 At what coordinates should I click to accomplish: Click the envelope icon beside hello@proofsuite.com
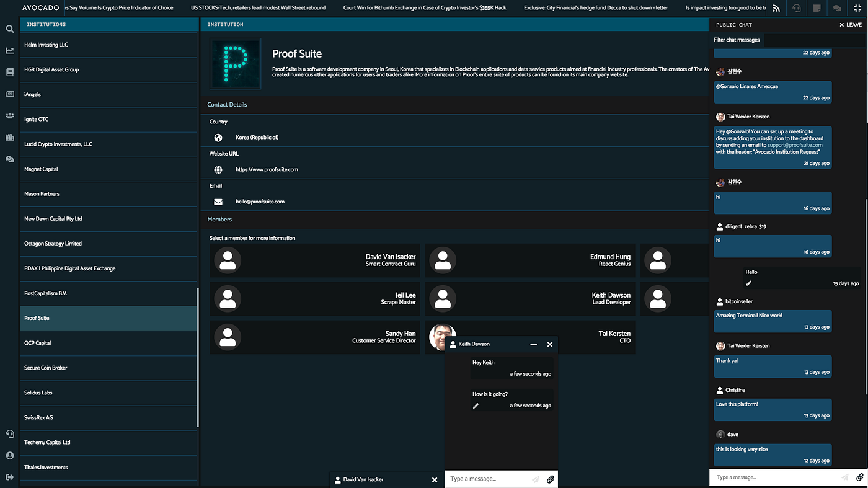coord(218,202)
